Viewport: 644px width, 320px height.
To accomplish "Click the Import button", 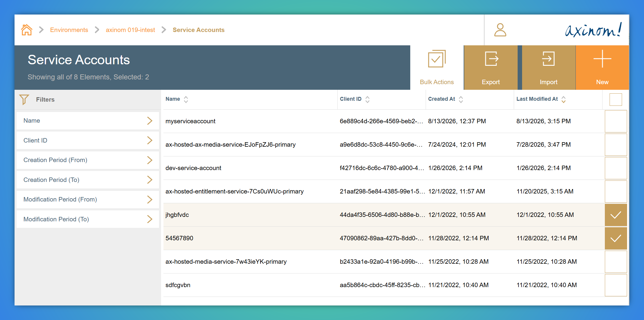I will click(x=548, y=68).
